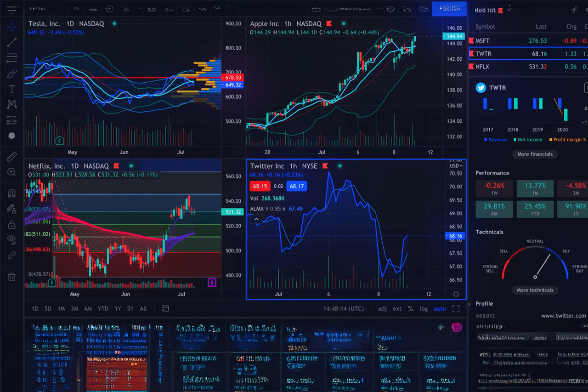
Task: Click the More financials button
Action: tap(535, 154)
